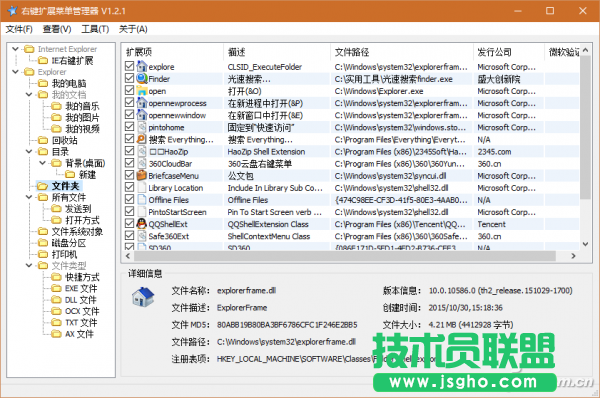The height and width of the screenshot is (398, 600).
Task: Select the 我的音乐 tree item
Action: pyautogui.click(x=82, y=106)
